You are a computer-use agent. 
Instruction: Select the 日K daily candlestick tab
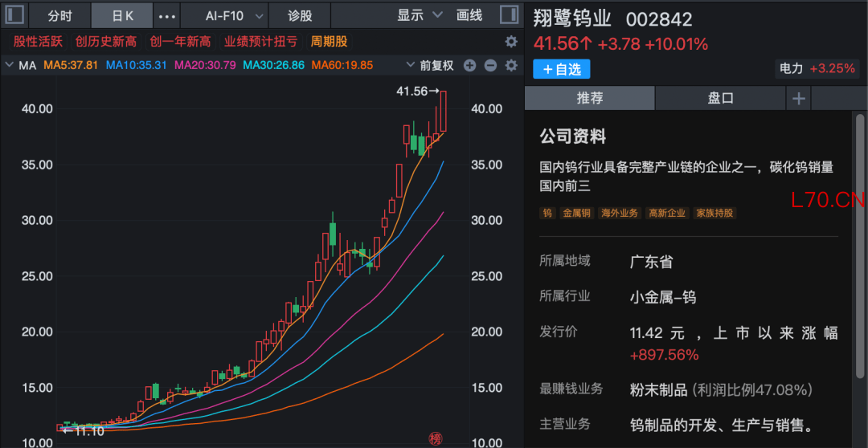tap(122, 15)
